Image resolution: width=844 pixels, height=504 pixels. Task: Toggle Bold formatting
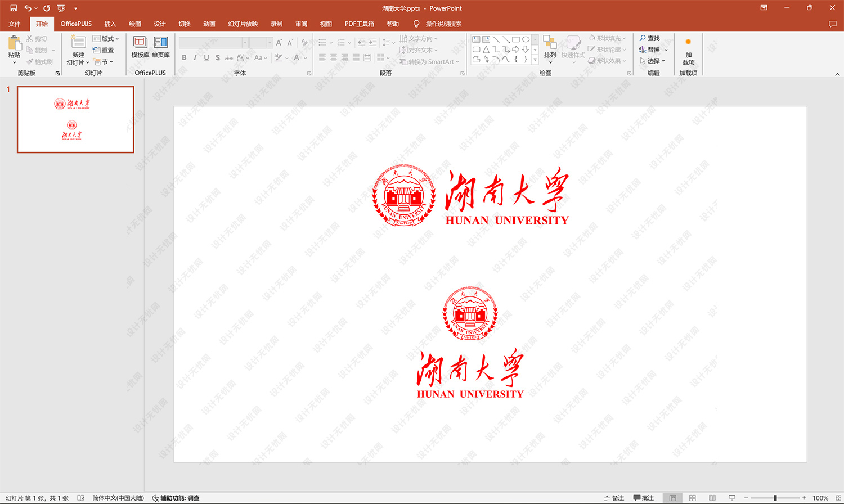[184, 57]
